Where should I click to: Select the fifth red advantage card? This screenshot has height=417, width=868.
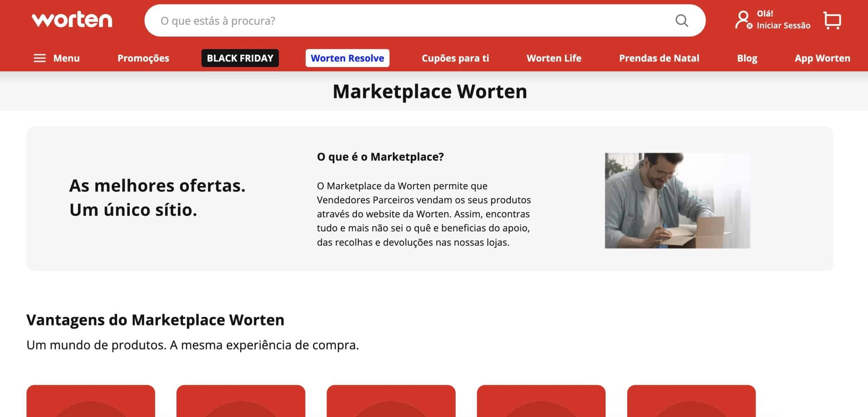[x=691, y=401]
